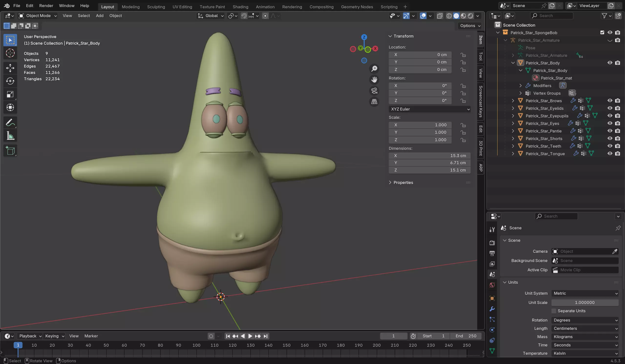
Task: Open the ARP sidebar tab
Action: tap(481, 168)
